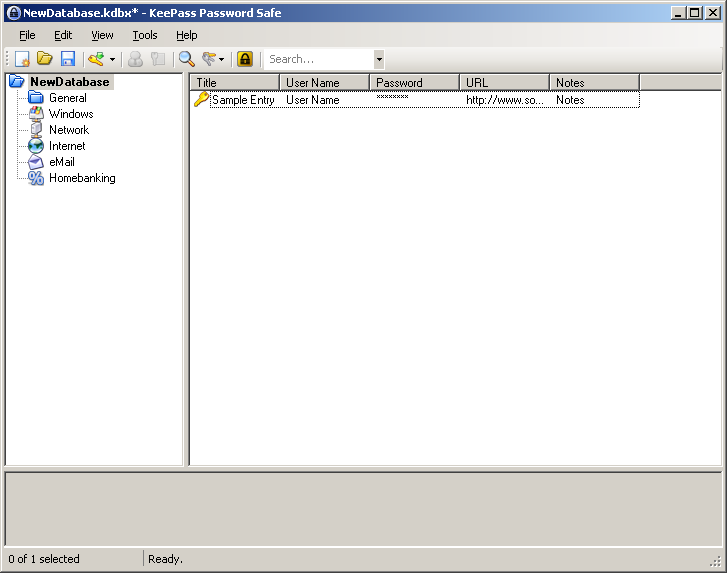Expand the Search box dropdown arrow
Screen dimensions: 727x573
(379, 59)
